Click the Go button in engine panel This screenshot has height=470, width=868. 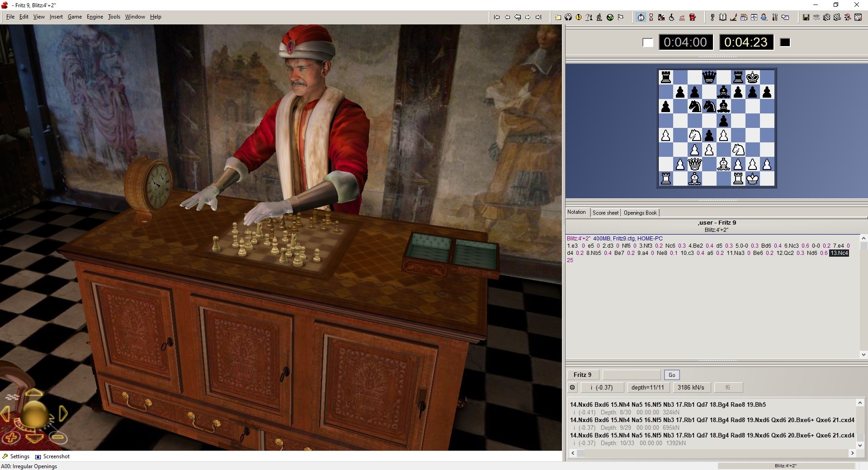point(672,375)
